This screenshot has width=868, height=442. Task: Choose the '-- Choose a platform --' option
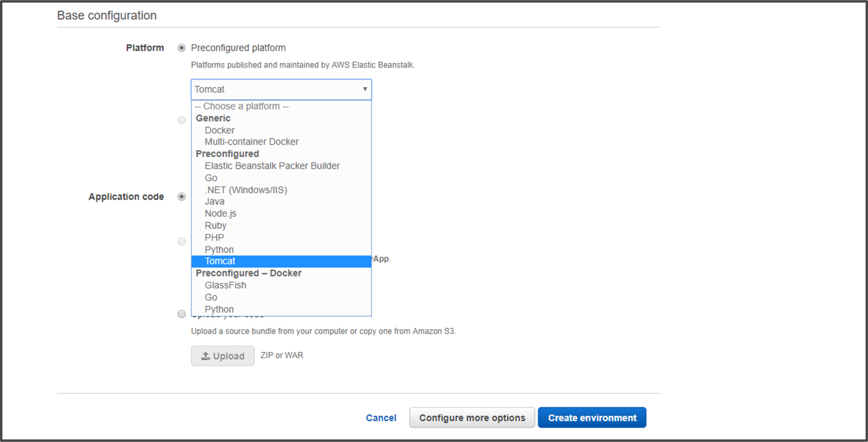(281, 106)
